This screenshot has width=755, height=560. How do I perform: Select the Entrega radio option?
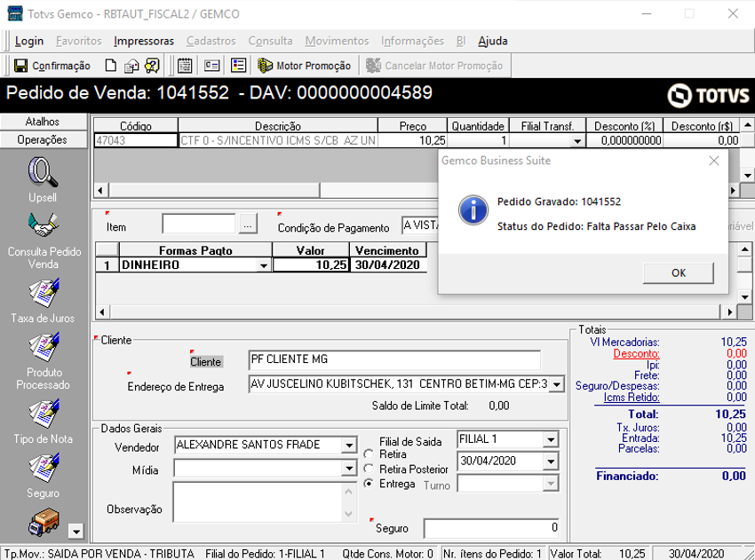[369, 484]
